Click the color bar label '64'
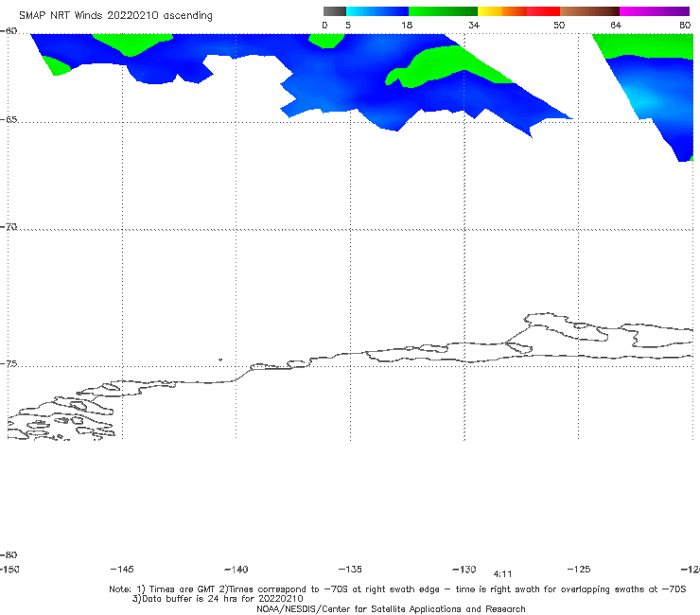The height and width of the screenshot is (615, 700). coord(616,26)
